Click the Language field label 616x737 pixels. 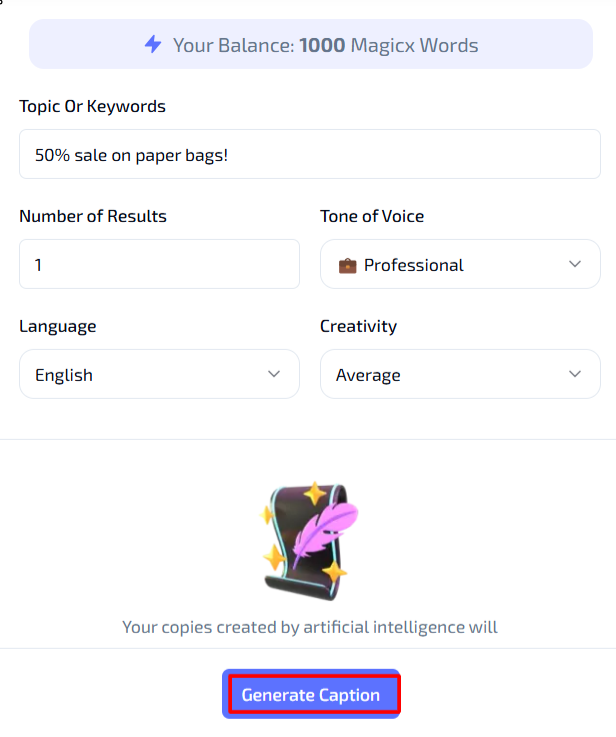[58, 327]
